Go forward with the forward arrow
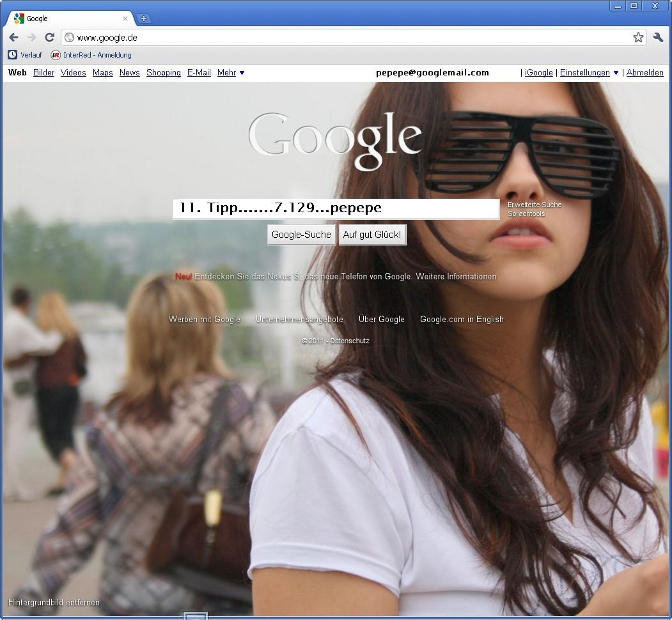 [32, 38]
